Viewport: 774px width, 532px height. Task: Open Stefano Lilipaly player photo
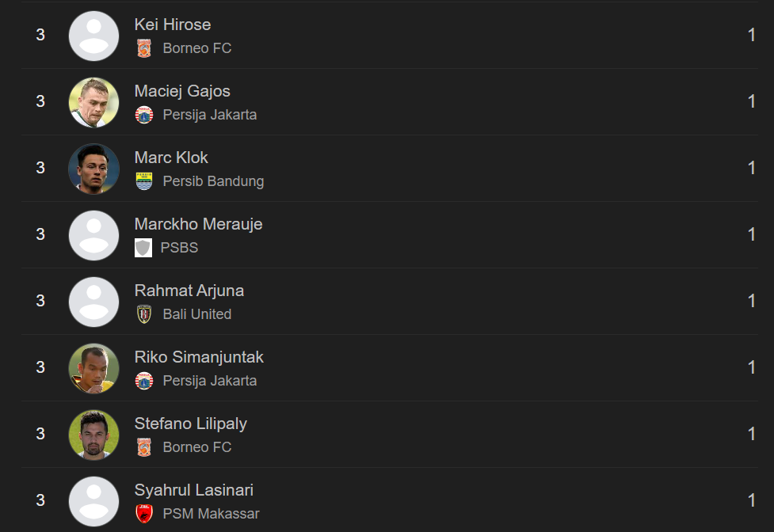tap(93, 435)
